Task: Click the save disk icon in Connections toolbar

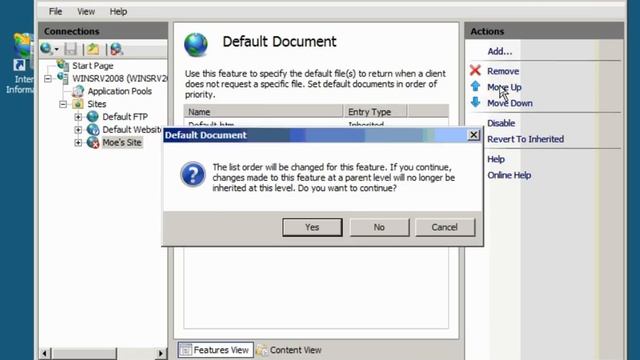Action: point(71,49)
